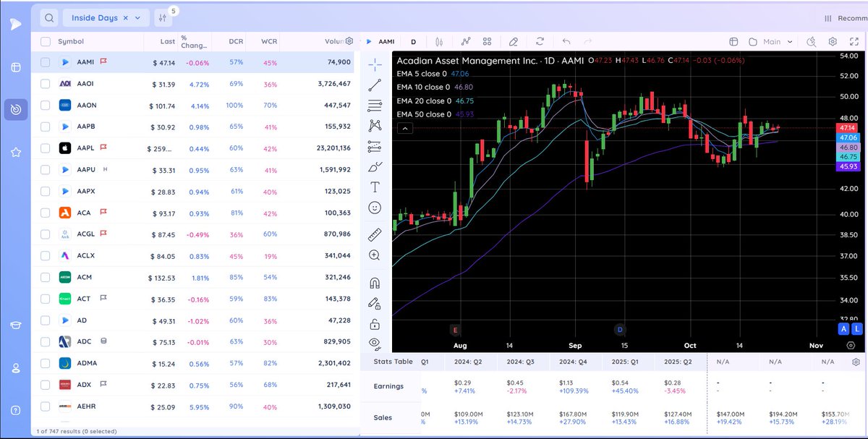Select the trend line drawing tool

(376, 85)
